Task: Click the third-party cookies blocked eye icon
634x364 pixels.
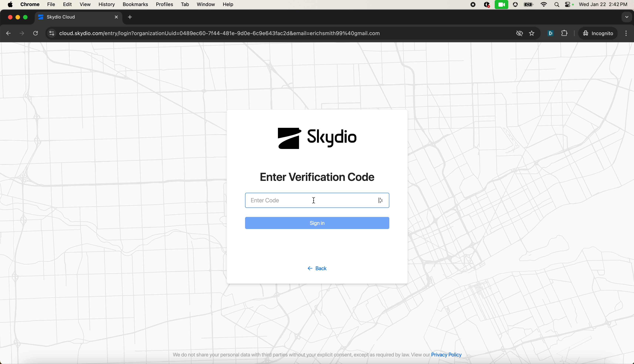Action: click(519, 33)
